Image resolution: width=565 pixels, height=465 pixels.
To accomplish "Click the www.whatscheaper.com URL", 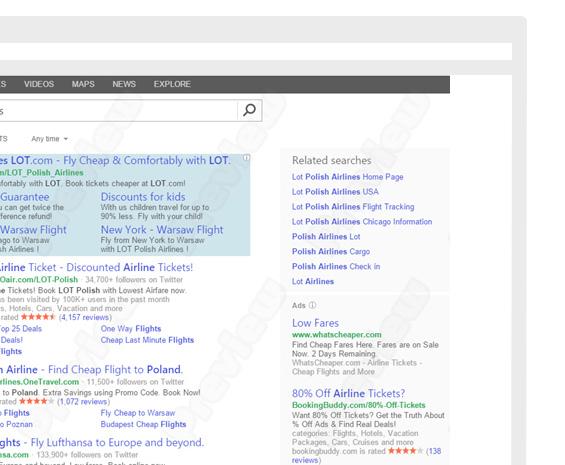I will click(337, 335).
